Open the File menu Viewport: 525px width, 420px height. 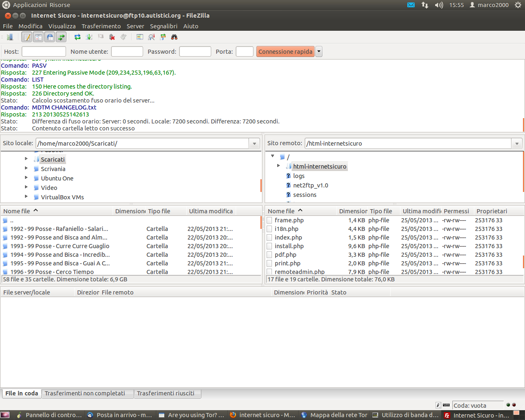point(8,26)
